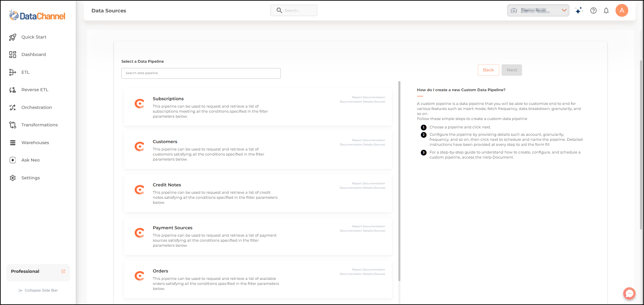The image size is (644, 305).
Task: Open Payment Sources Documentation Details (Source) link
Action: (x=363, y=231)
